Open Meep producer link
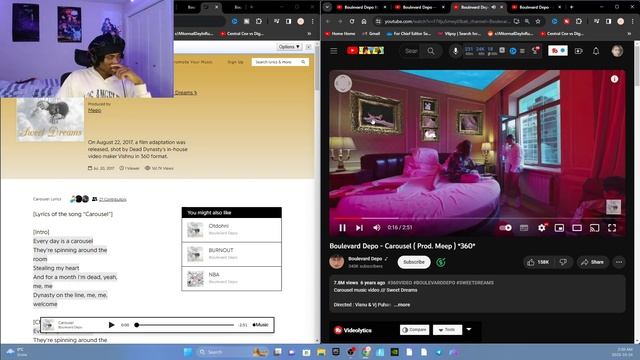640x360 pixels. (x=94, y=110)
